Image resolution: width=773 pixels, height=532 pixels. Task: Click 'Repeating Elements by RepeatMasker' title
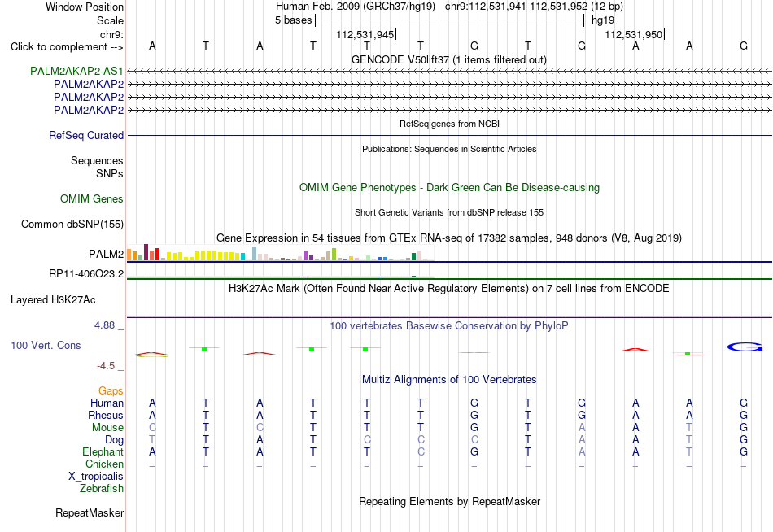450,501
